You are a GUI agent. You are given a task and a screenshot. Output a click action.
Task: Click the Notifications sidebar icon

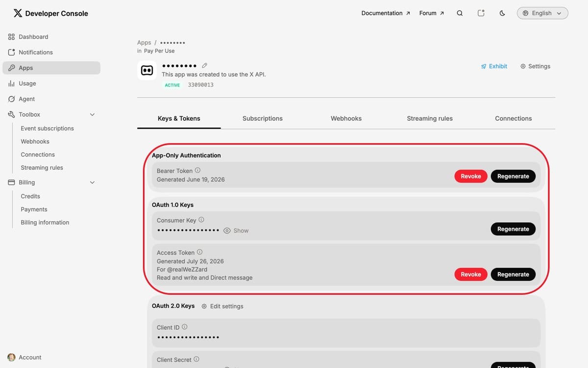point(12,53)
